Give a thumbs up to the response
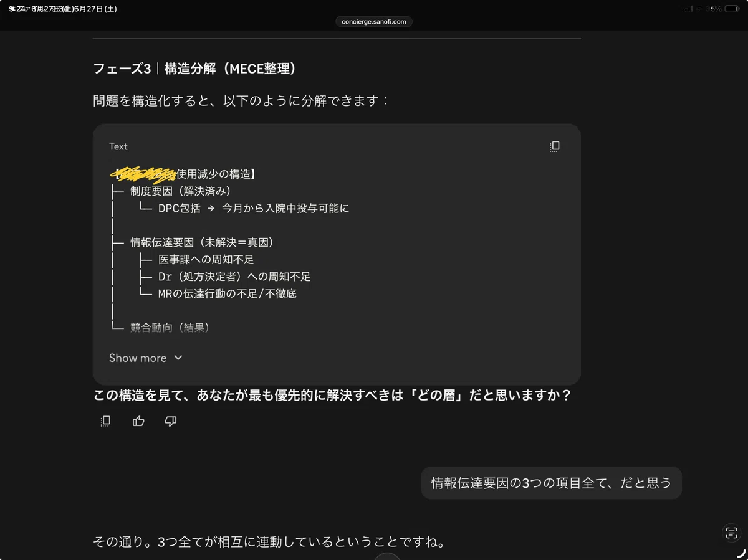The image size is (748, 560). (x=138, y=421)
